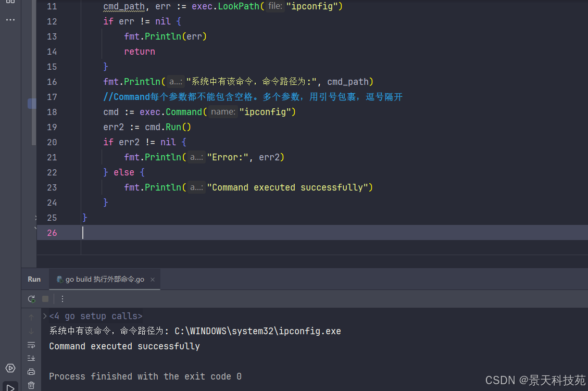Toggle scroll to end of console
Screen dimensions: 588x391
(31, 358)
